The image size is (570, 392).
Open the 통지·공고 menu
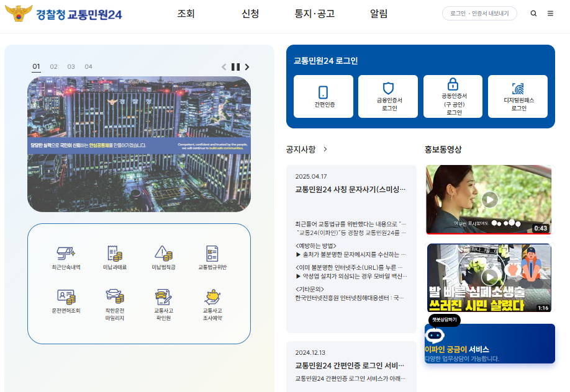click(314, 14)
